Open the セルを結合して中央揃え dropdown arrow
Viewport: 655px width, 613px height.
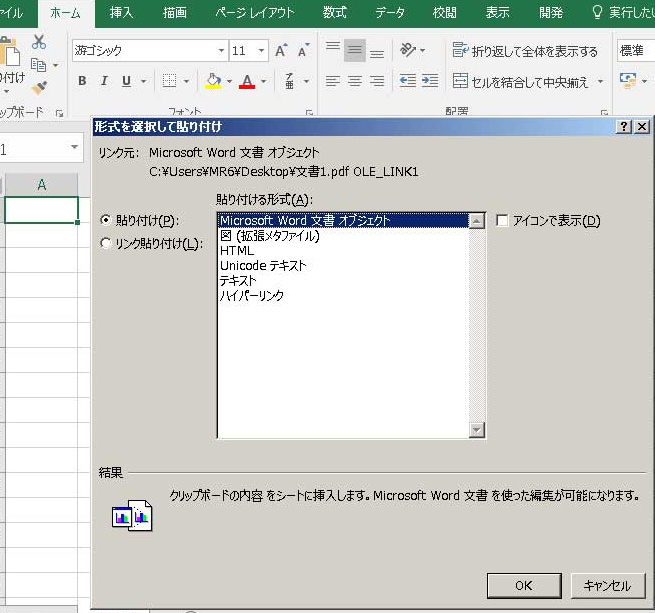click(x=600, y=82)
